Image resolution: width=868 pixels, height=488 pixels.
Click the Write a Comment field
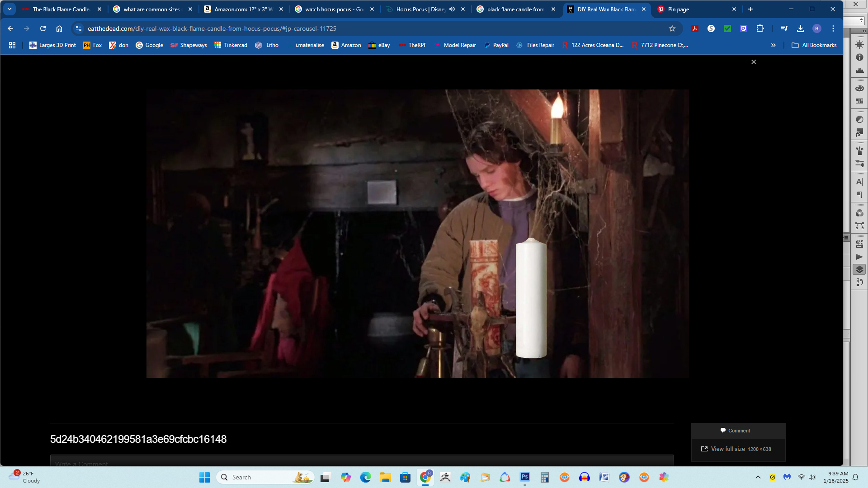tap(362, 461)
